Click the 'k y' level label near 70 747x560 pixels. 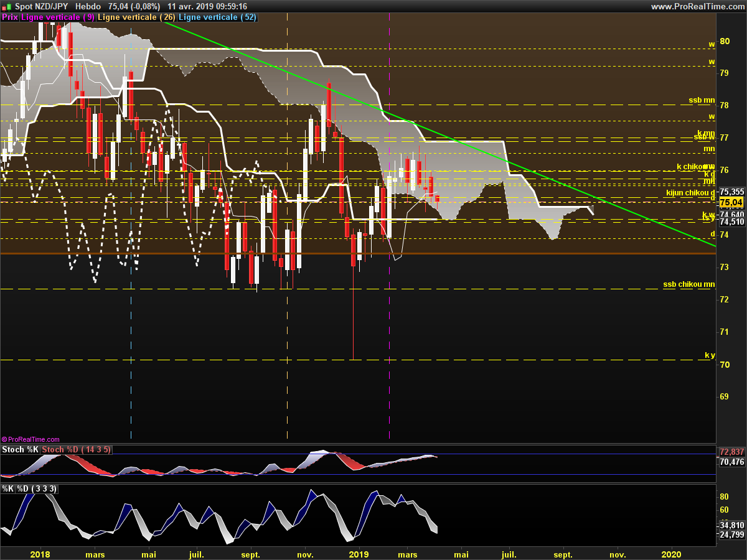point(710,355)
